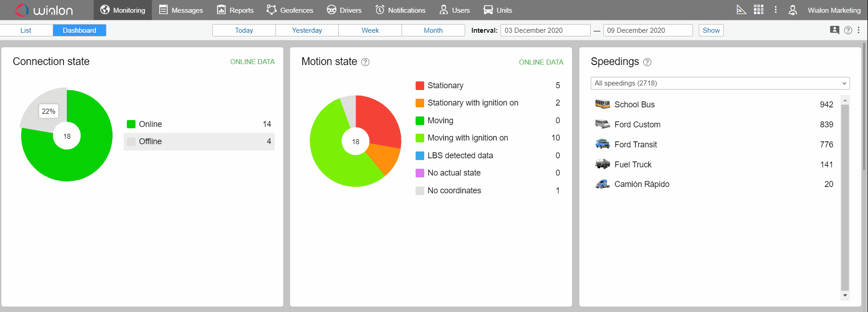
Task: Select Moving with ignition on label
Action: coord(468,138)
